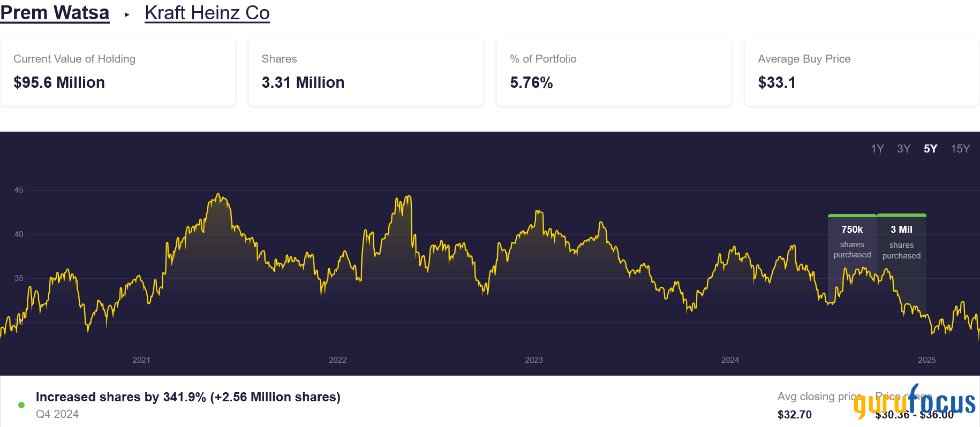Viewport: 980px width, 427px height.
Task: Click the % of Portfolio card
Action: coord(614,72)
